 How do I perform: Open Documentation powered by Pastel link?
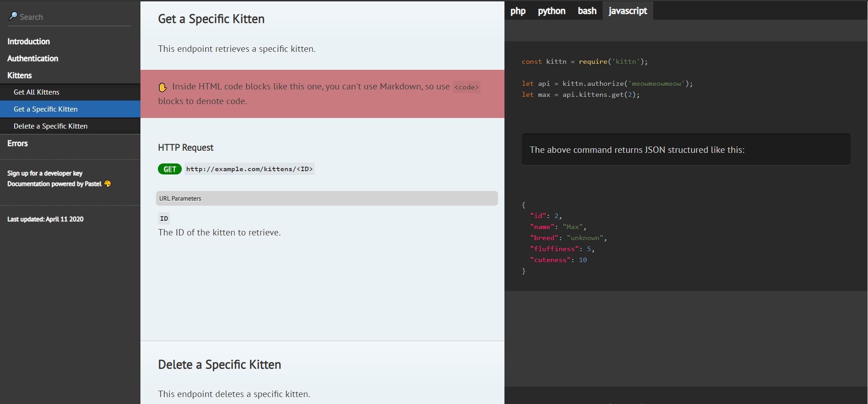click(x=54, y=184)
